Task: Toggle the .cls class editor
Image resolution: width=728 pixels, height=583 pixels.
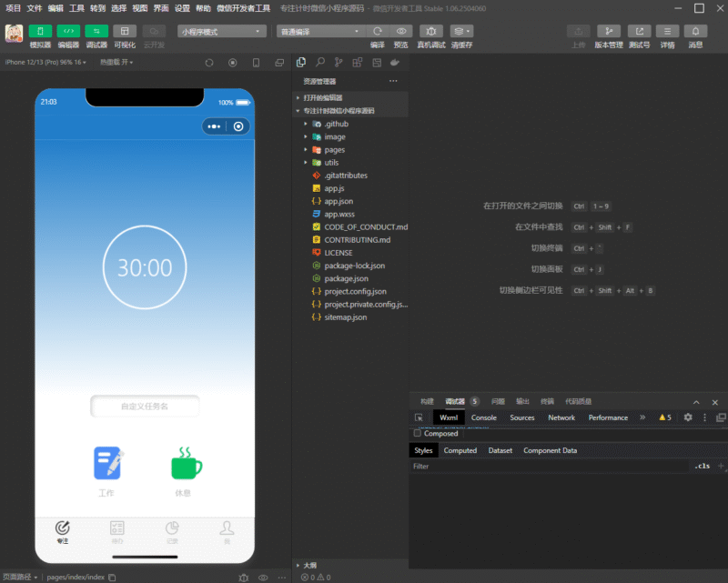Action: 701,467
